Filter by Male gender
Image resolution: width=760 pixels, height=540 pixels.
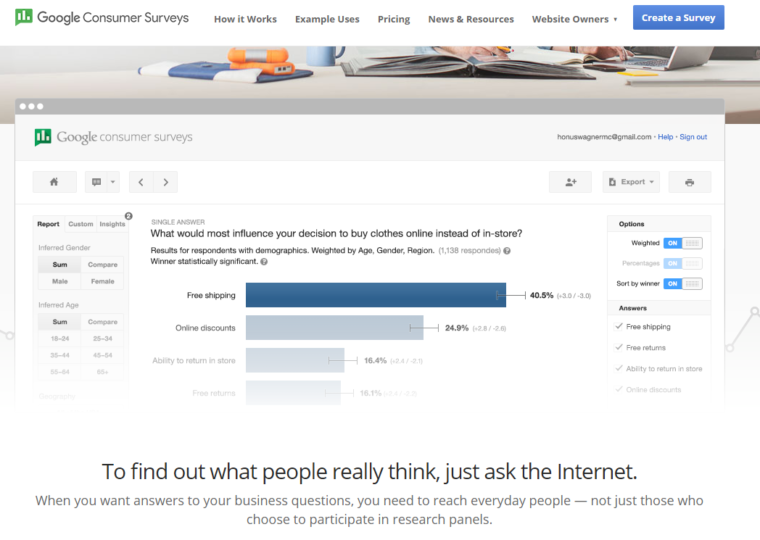60,281
